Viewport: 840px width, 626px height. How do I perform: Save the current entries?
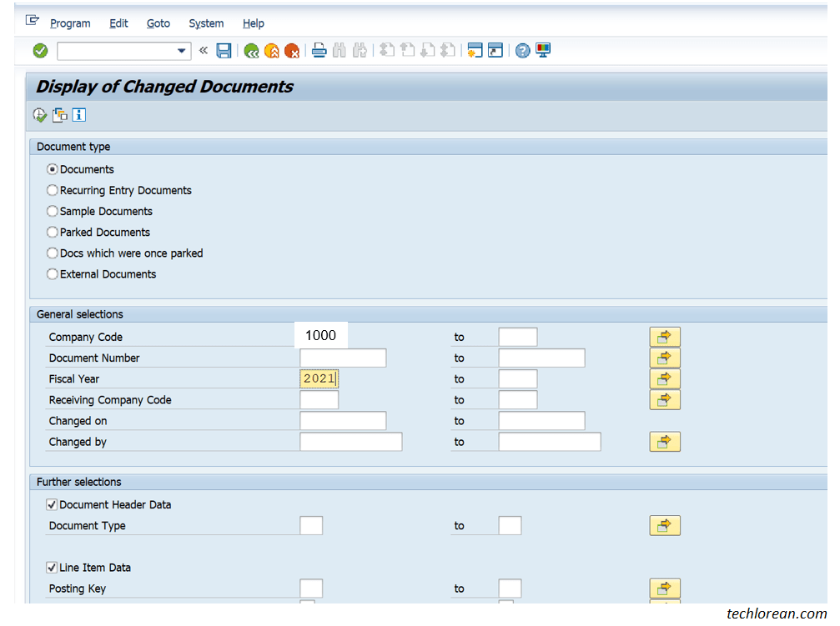click(x=224, y=50)
